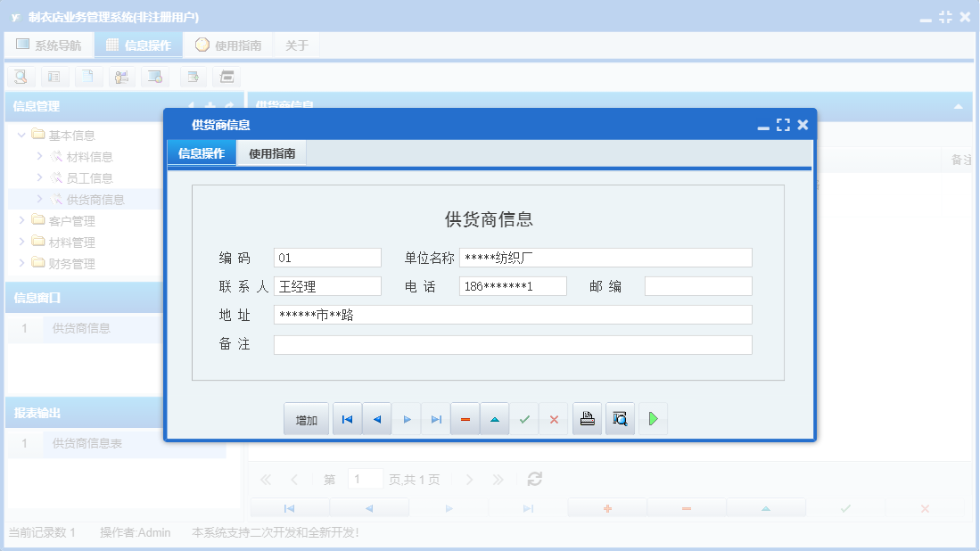This screenshot has height=551, width=980.
Task: Maximize the 供货商信息 dialog
Action: (783, 125)
